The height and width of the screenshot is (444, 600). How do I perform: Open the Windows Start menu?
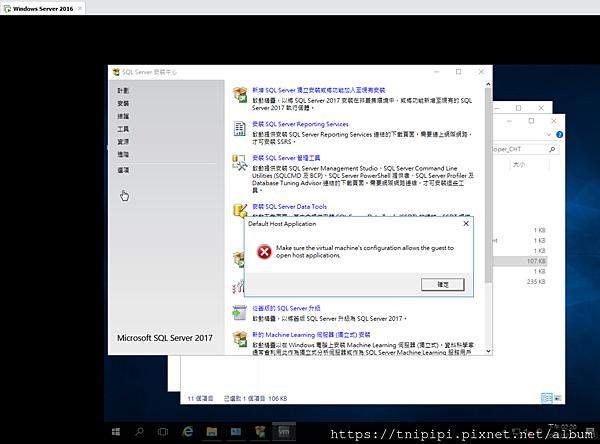pos(116,432)
